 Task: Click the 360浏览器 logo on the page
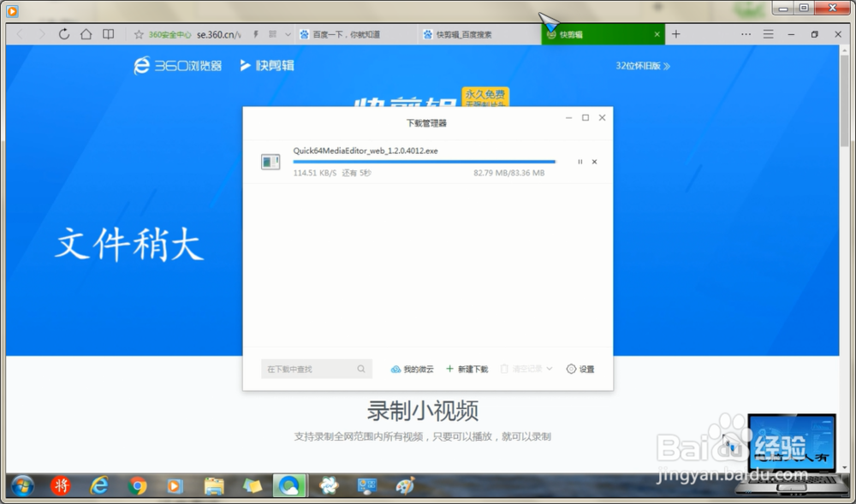[x=178, y=65]
